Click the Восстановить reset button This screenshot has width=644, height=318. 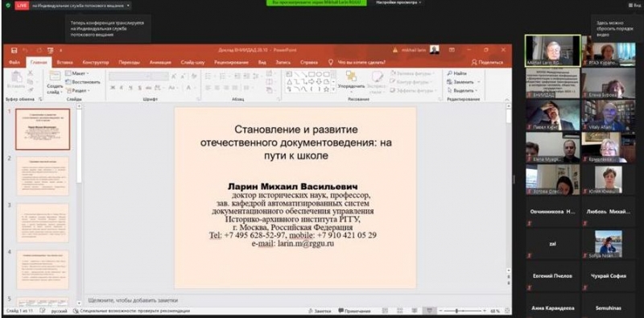pos(83,82)
